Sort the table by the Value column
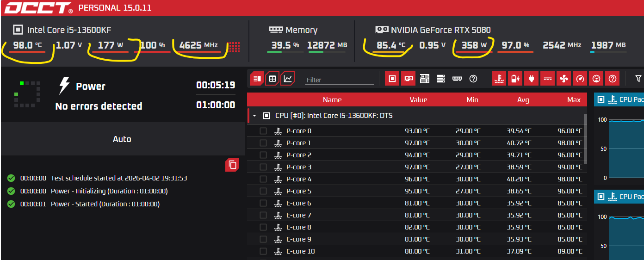 418,100
